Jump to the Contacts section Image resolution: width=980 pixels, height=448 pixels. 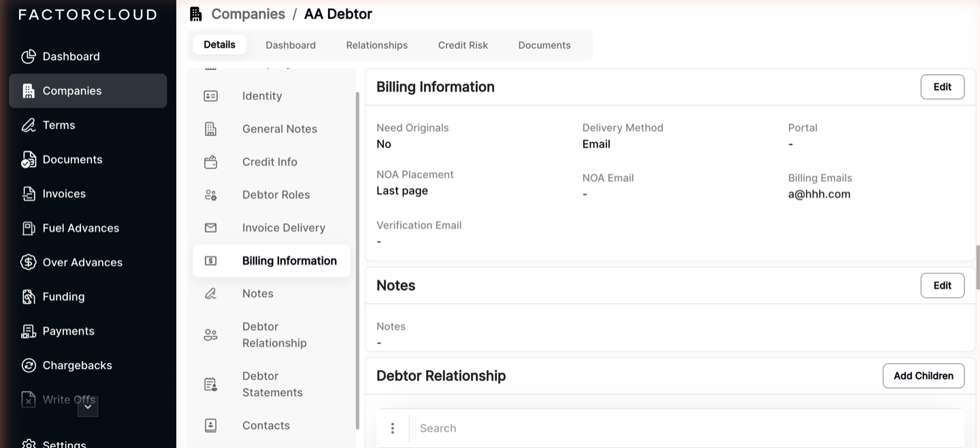point(272,426)
